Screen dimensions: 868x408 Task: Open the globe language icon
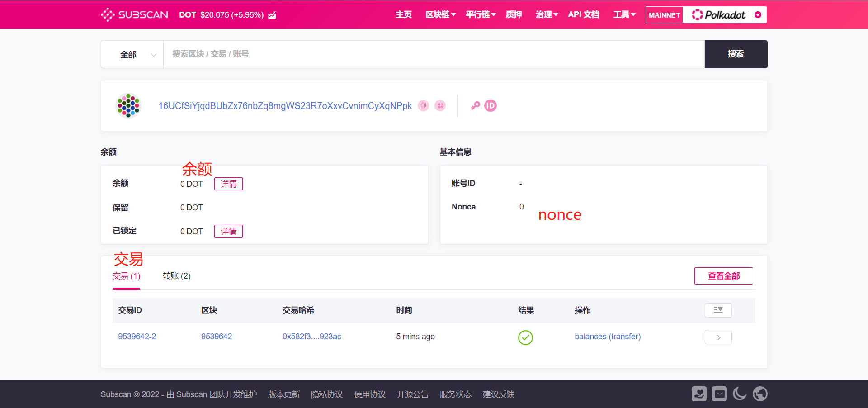pos(760,394)
